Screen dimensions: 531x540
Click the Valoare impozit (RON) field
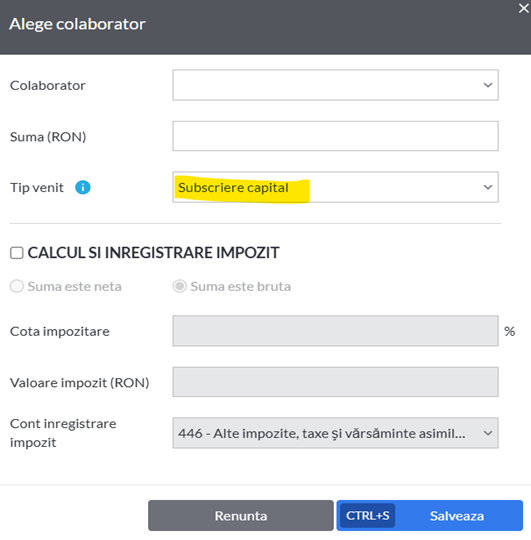tap(335, 382)
